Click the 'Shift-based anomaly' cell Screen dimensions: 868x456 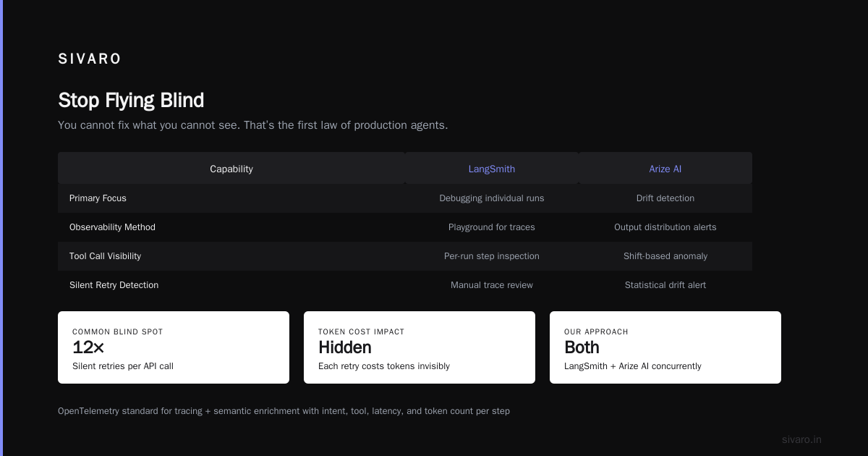coord(665,256)
